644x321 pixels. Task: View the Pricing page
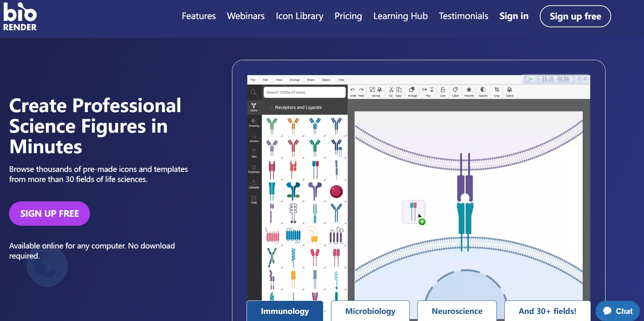(x=348, y=16)
